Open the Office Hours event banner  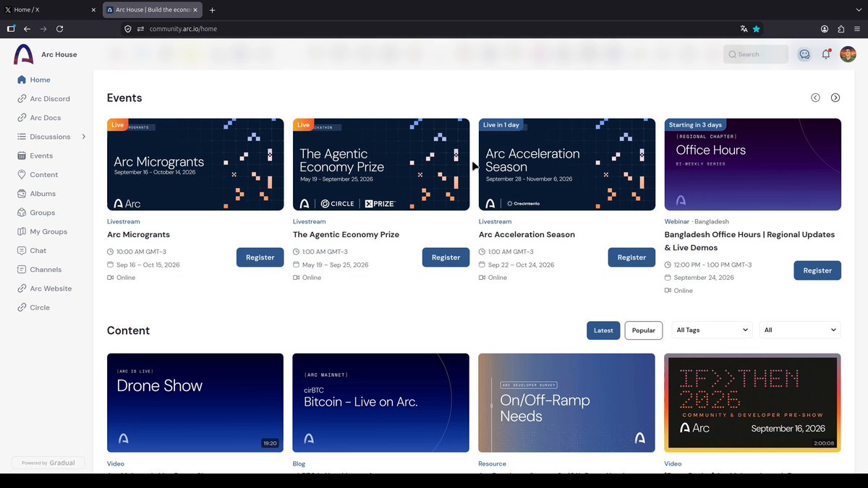[753, 165]
